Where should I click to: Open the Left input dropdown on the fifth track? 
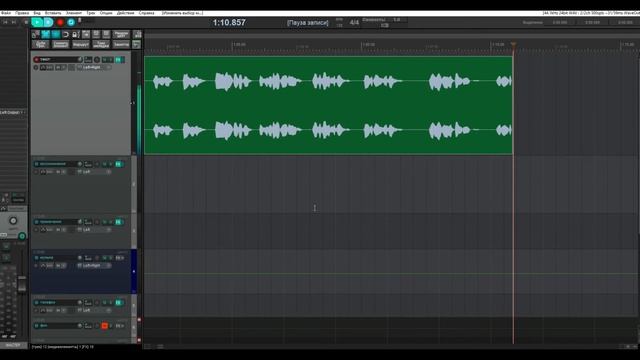point(94,310)
